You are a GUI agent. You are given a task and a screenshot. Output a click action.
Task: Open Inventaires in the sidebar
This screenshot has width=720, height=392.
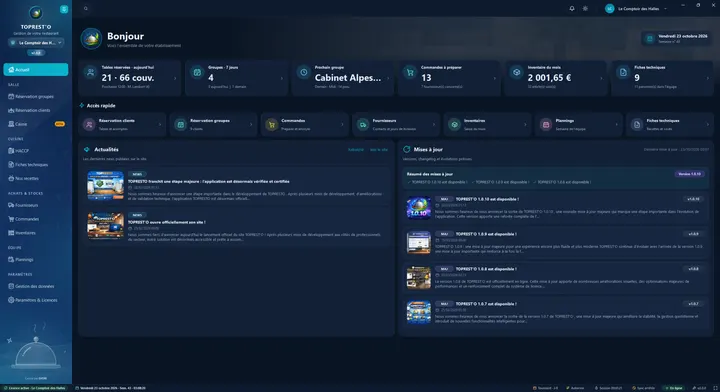click(36, 233)
